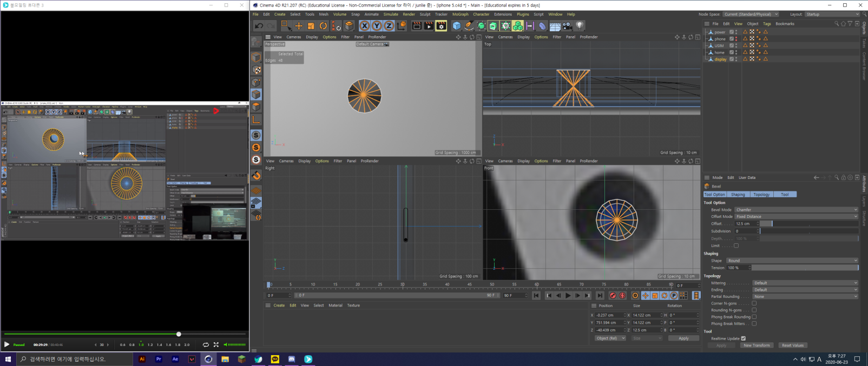Image resolution: width=868 pixels, height=366 pixels.
Task: Open the Partial Rounding dropdown
Action: click(x=806, y=297)
